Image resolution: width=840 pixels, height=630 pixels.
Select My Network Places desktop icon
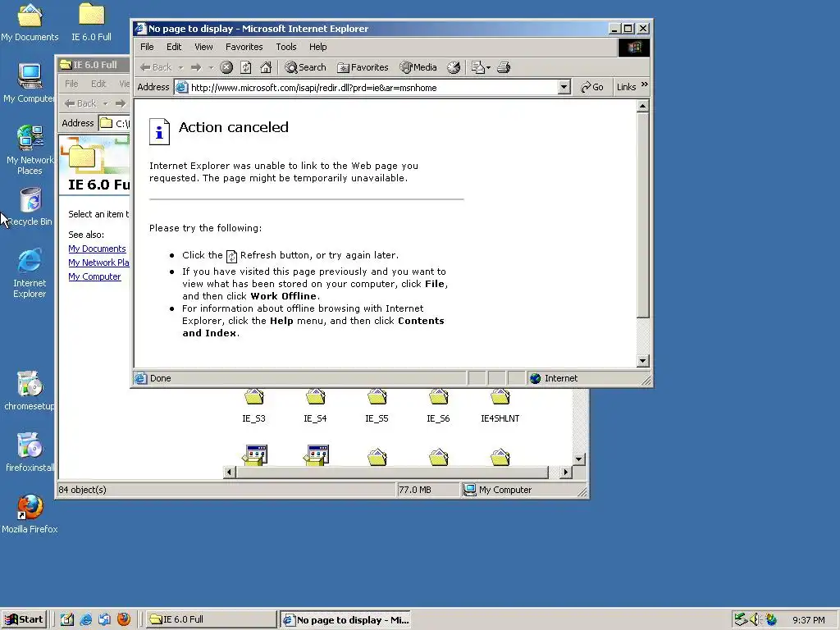pos(30,150)
